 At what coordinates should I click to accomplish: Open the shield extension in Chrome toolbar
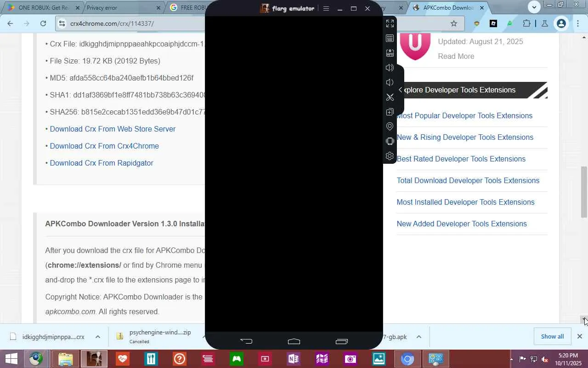click(477, 23)
